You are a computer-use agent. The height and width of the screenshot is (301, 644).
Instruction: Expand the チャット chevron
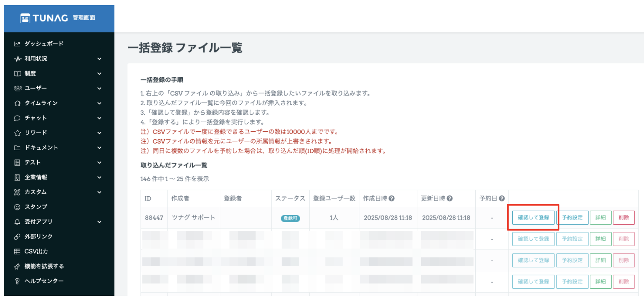coord(99,118)
